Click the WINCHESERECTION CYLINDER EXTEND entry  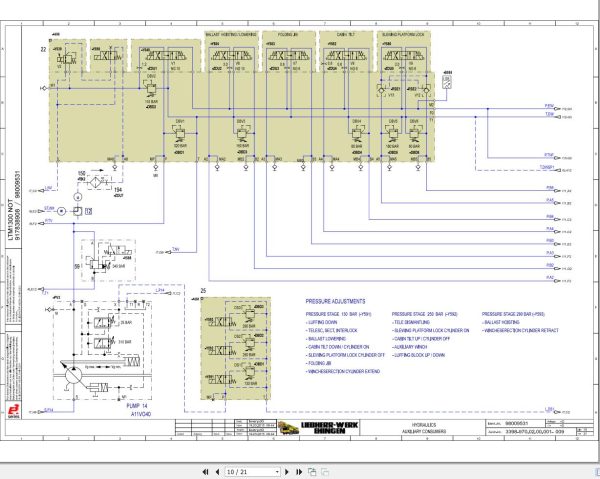(x=343, y=371)
